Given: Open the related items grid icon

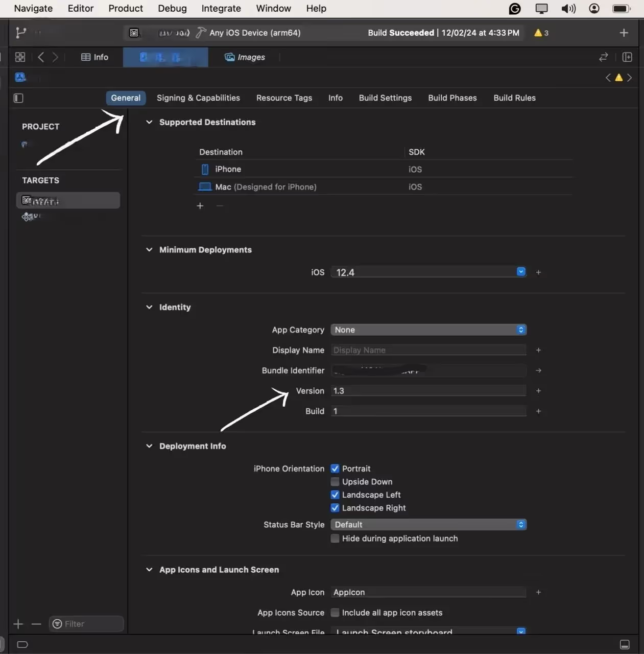Looking at the screenshot, I should (20, 57).
